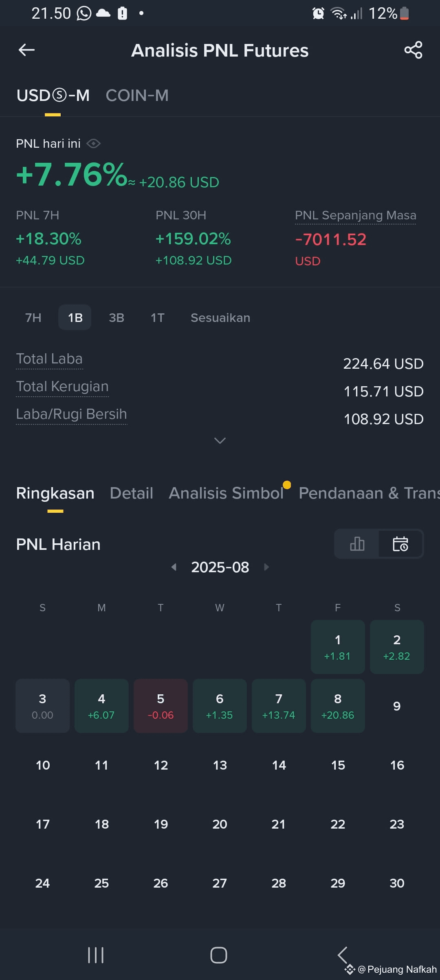The width and height of the screenshot is (440, 980).
Task: Tap Android home navigation button
Action: point(219,955)
